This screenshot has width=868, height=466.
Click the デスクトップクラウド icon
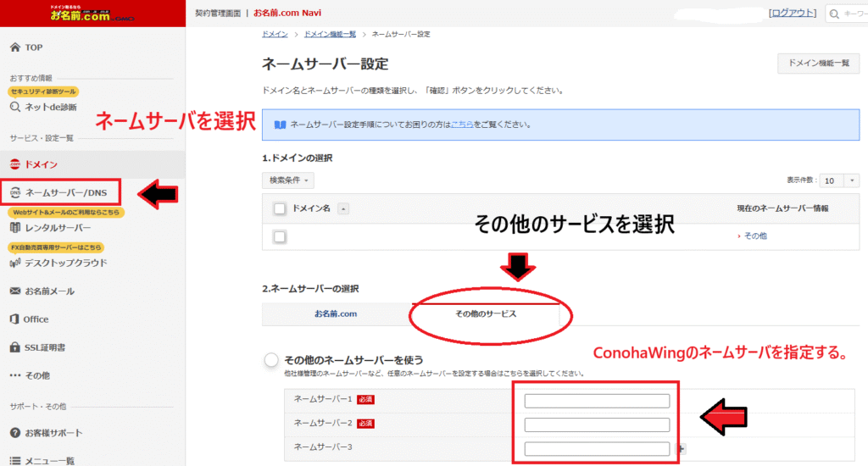coord(15,263)
